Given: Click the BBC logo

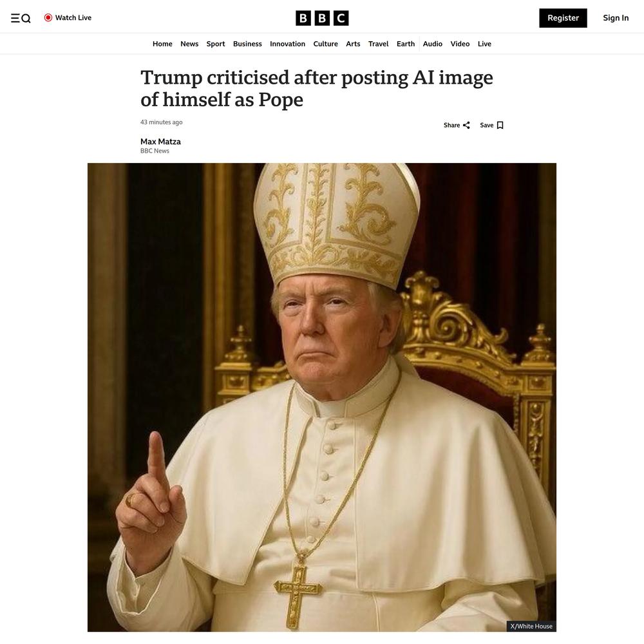Looking at the screenshot, I should (x=322, y=18).
